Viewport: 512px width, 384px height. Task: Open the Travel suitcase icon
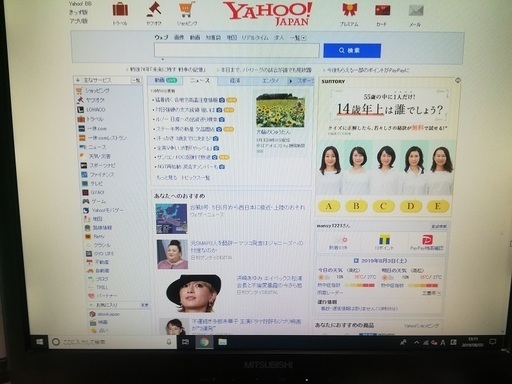tap(120, 9)
